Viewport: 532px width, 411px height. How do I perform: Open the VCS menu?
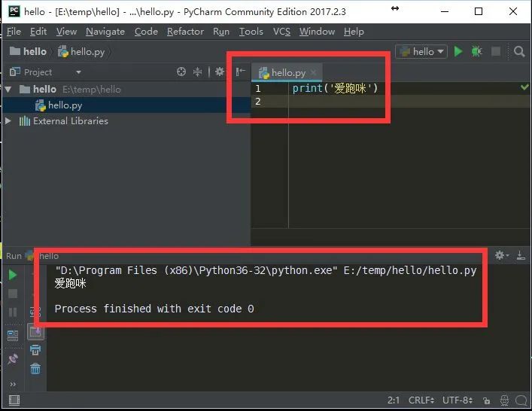(281, 31)
